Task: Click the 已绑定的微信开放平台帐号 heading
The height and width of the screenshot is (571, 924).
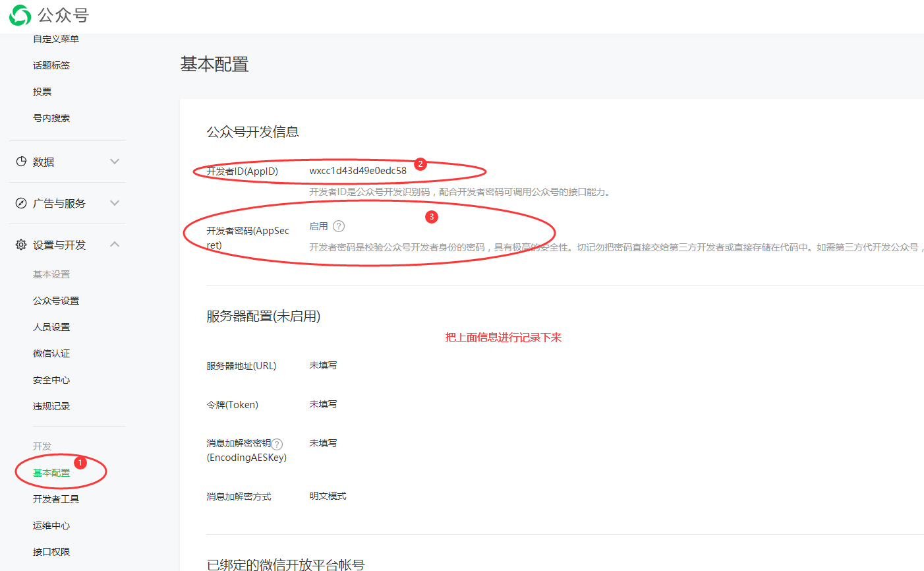Action: [x=285, y=564]
